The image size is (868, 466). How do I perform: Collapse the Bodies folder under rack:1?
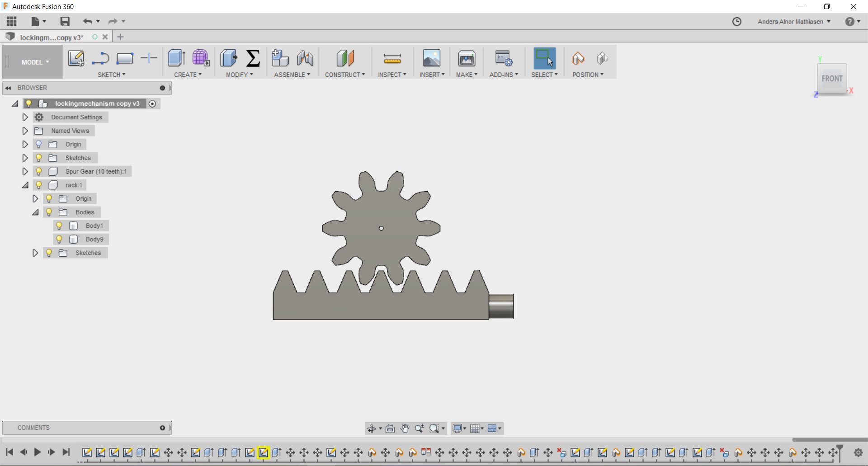35,212
